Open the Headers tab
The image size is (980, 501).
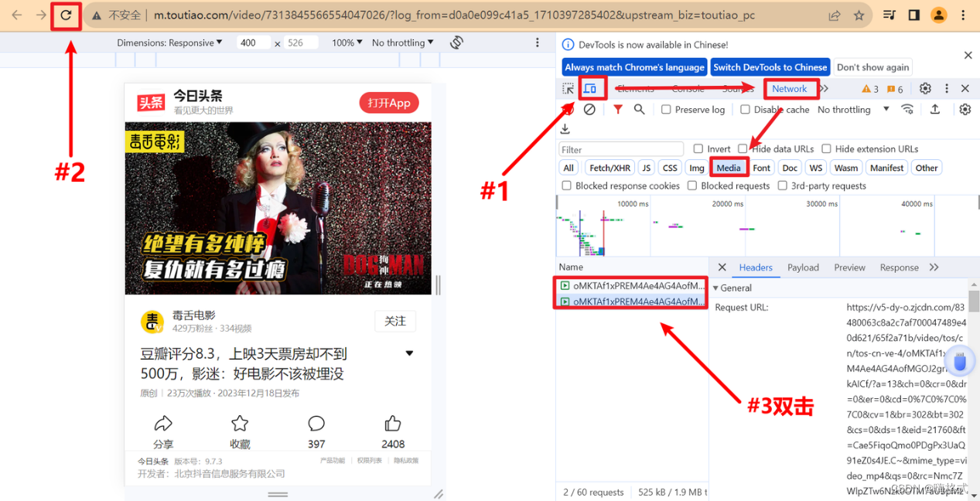click(756, 268)
